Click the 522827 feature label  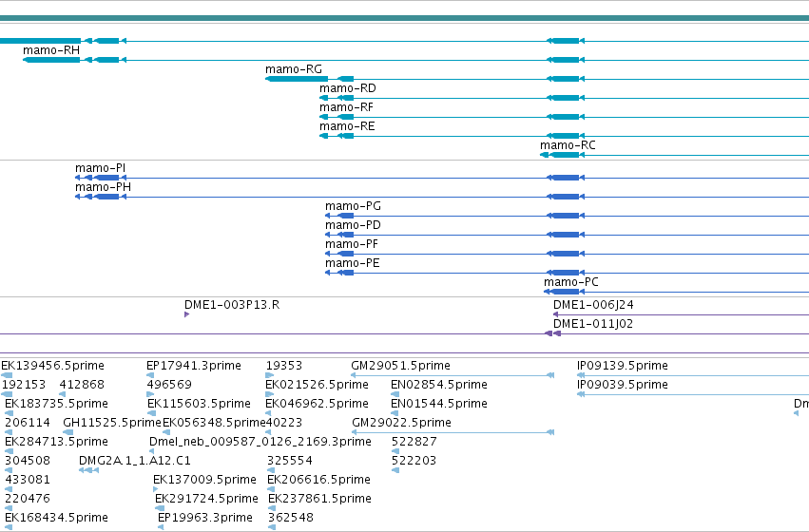414,442
